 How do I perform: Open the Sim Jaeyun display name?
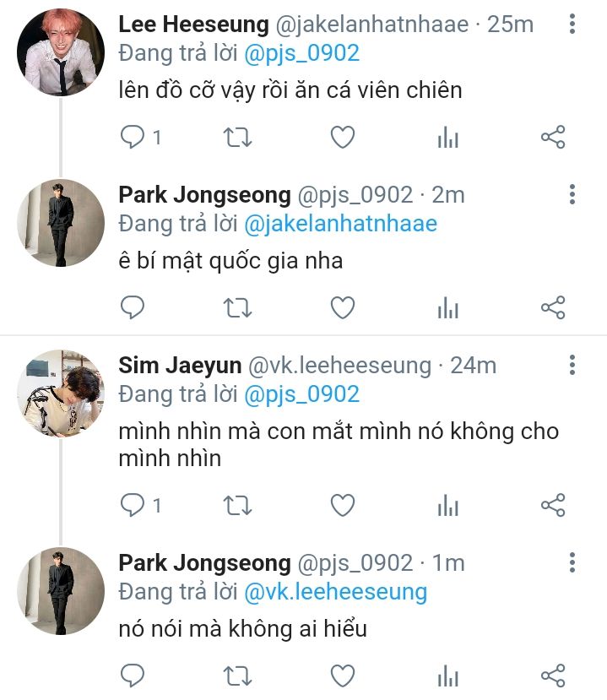pos(179,366)
